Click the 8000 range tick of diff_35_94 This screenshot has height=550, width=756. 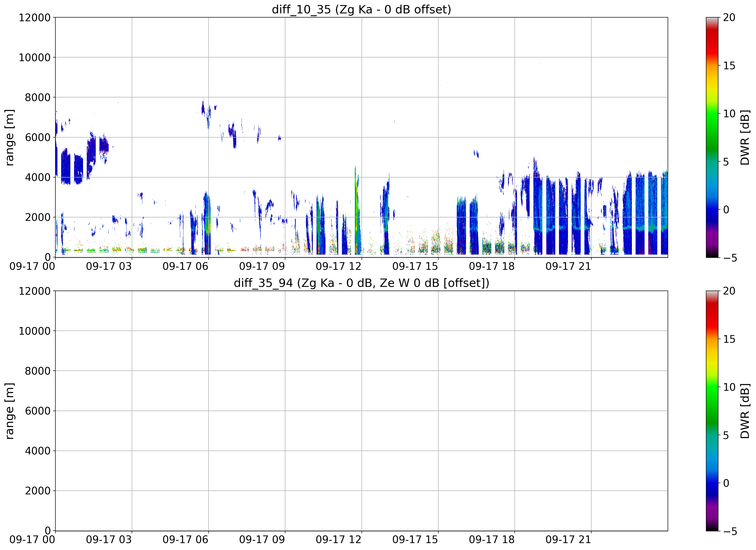38,371
